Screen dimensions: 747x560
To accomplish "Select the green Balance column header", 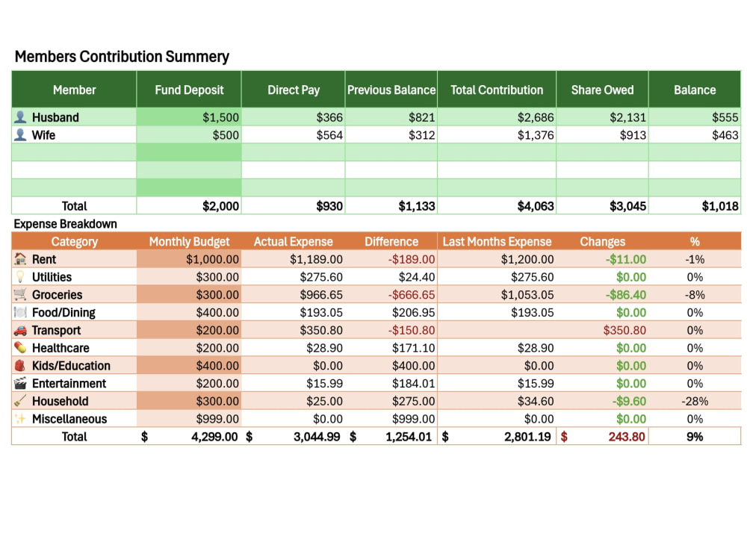I will (695, 90).
